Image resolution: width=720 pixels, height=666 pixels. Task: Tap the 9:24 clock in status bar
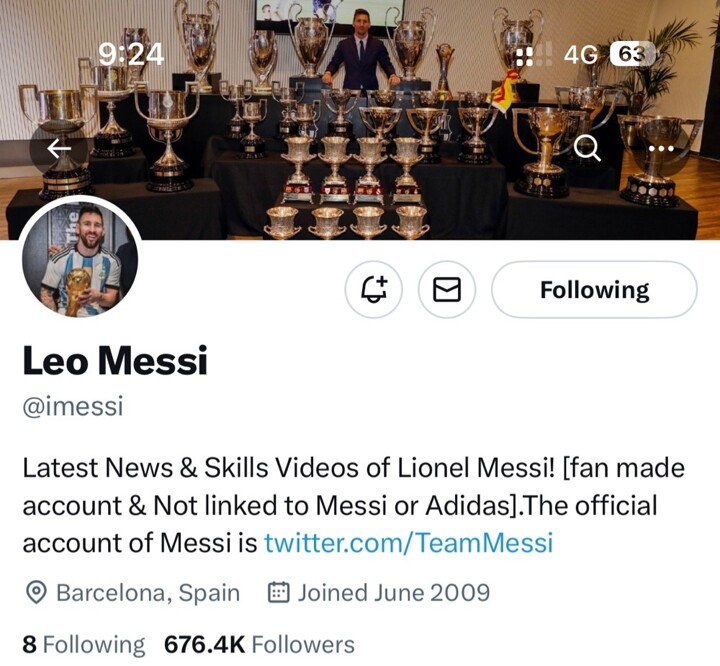[x=131, y=54]
